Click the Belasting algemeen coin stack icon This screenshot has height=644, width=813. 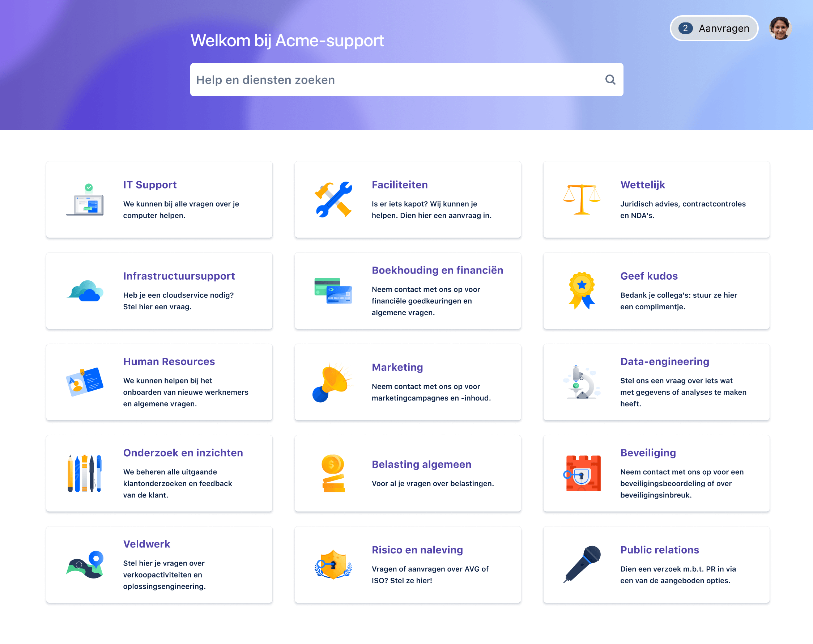click(x=333, y=474)
